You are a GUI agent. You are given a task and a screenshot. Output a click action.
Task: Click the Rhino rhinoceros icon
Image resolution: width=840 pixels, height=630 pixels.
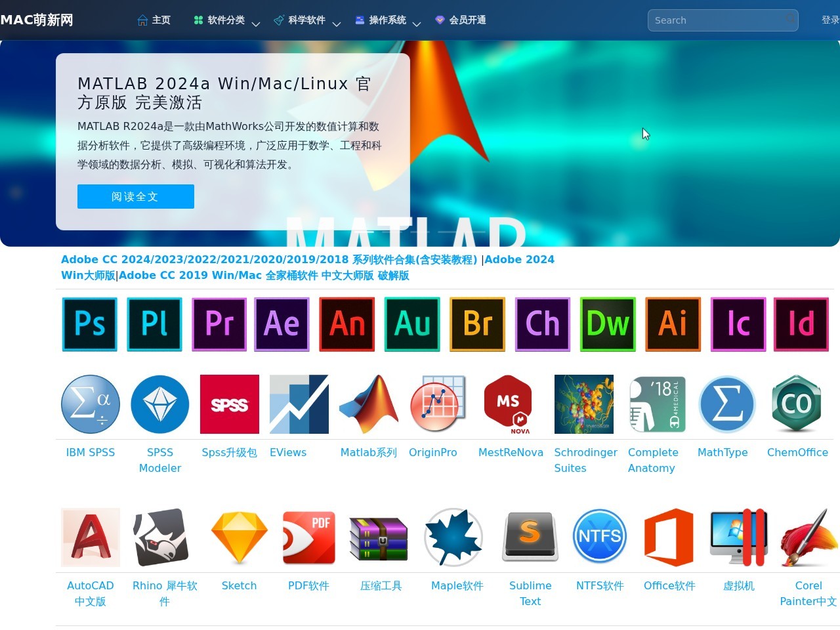click(160, 537)
